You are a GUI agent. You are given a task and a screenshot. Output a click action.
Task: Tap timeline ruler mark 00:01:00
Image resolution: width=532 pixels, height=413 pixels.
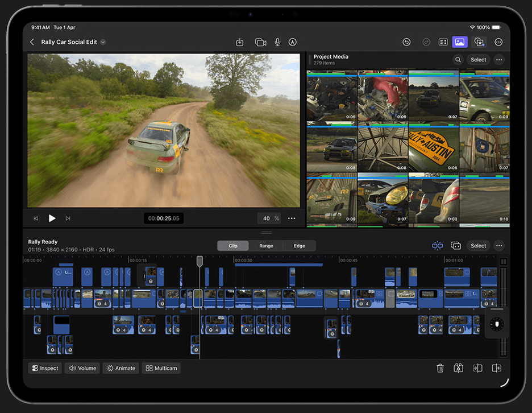pyautogui.click(x=454, y=261)
